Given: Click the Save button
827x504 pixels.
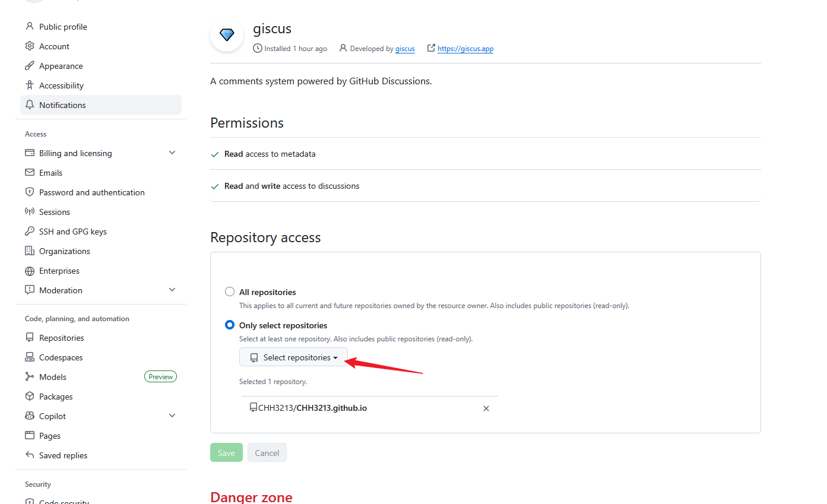Looking at the screenshot, I should 226,453.
